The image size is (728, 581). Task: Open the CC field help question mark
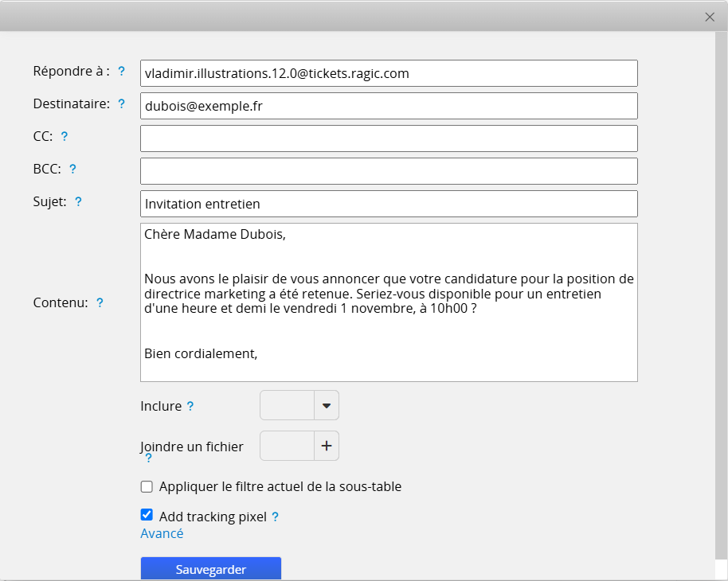pos(65,137)
